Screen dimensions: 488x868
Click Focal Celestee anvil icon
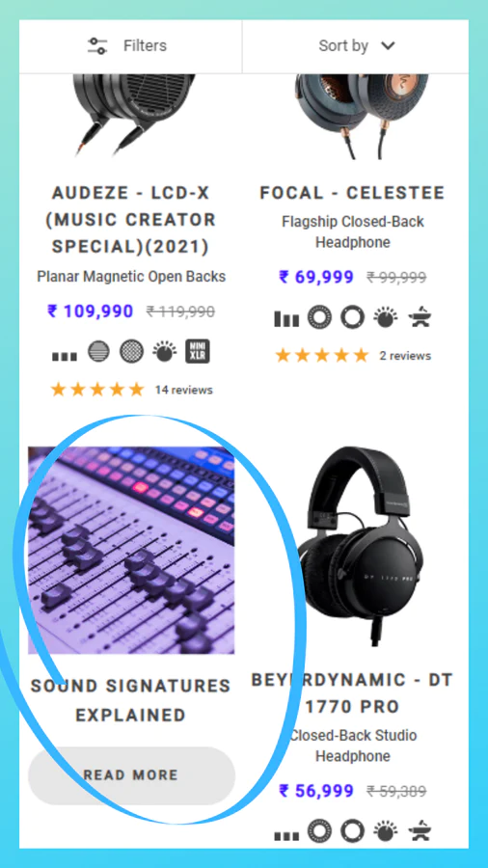click(420, 317)
